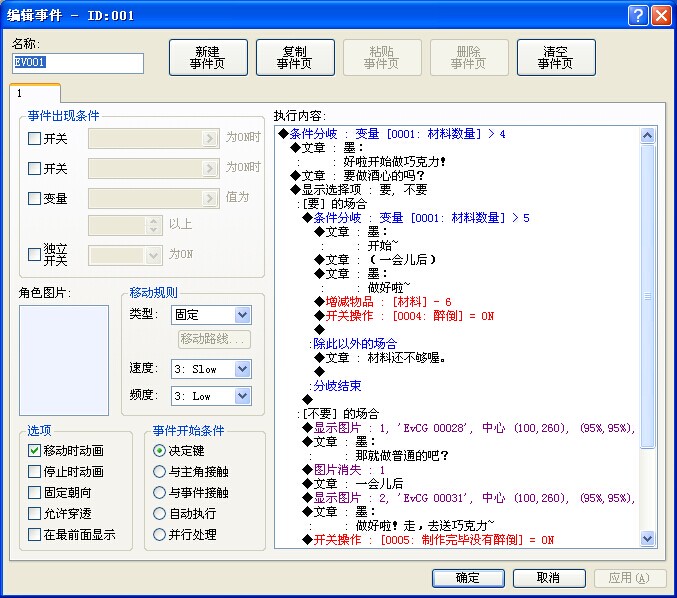
Task: Cancel the dialog with 取消
Action: [549, 578]
